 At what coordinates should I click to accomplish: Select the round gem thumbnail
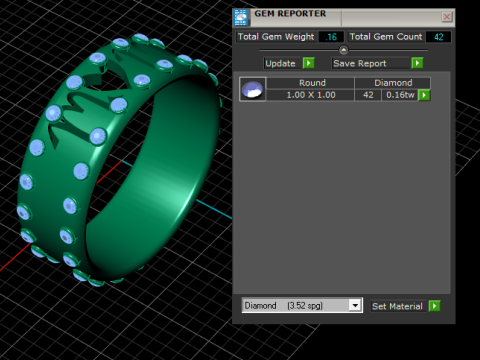point(253,89)
